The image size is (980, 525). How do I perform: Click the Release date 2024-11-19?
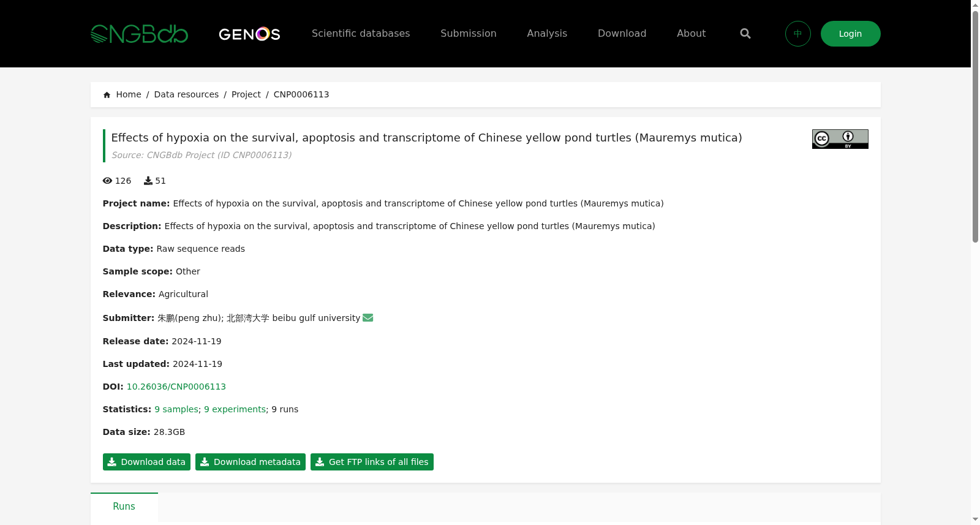[197, 341]
